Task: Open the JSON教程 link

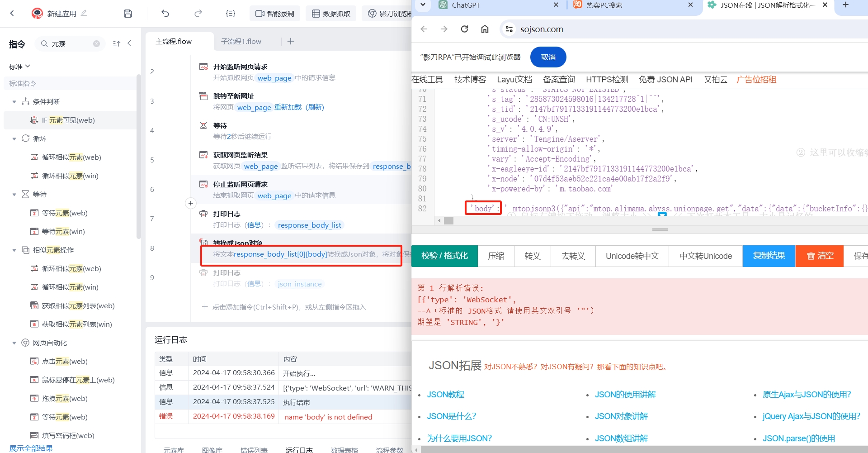Action: [x=445, y=395]
